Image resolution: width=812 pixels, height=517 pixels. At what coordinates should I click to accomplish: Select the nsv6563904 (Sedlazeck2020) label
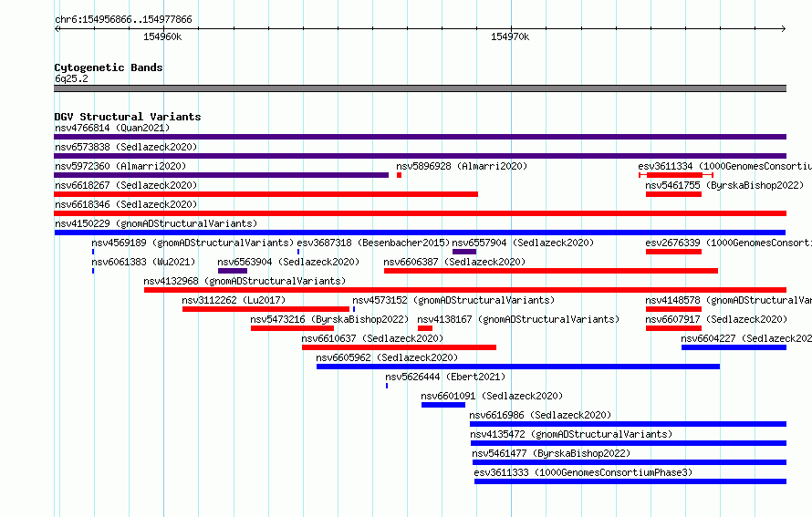tap(288, 262)
